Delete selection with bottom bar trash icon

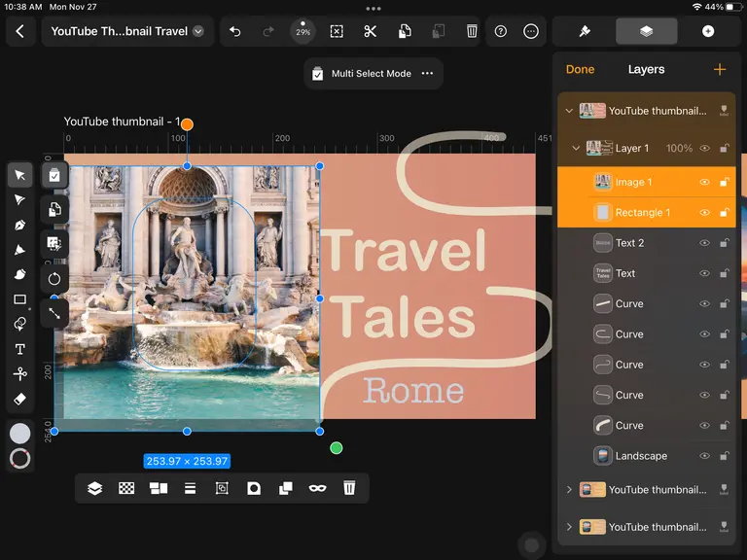(349, 488)
